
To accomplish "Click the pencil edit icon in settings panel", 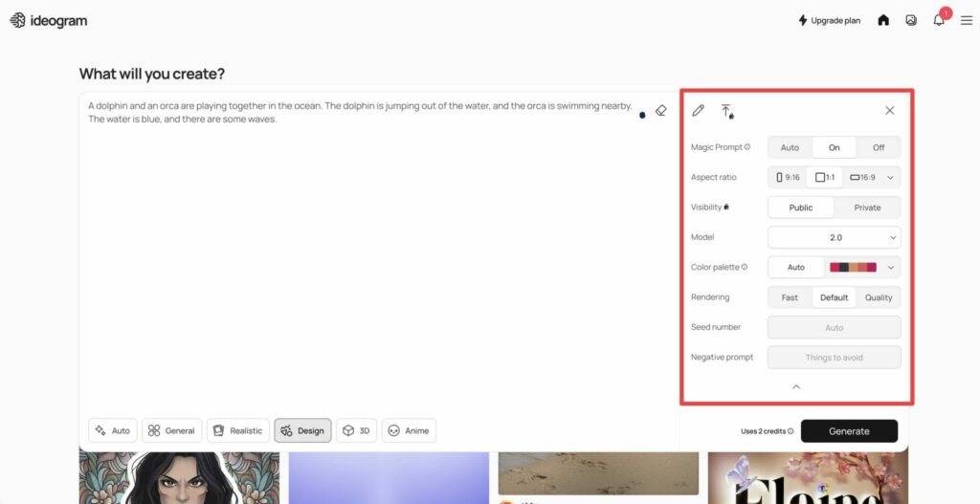I will [x=698, y=111].
